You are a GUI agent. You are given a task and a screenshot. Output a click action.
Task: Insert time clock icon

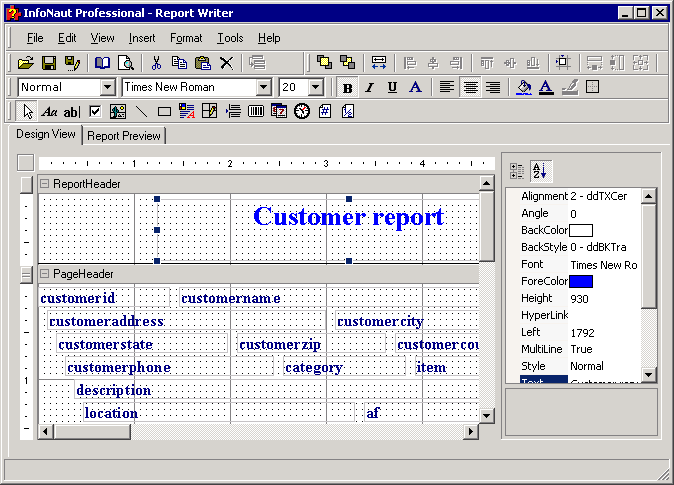[x=302, y=111]
